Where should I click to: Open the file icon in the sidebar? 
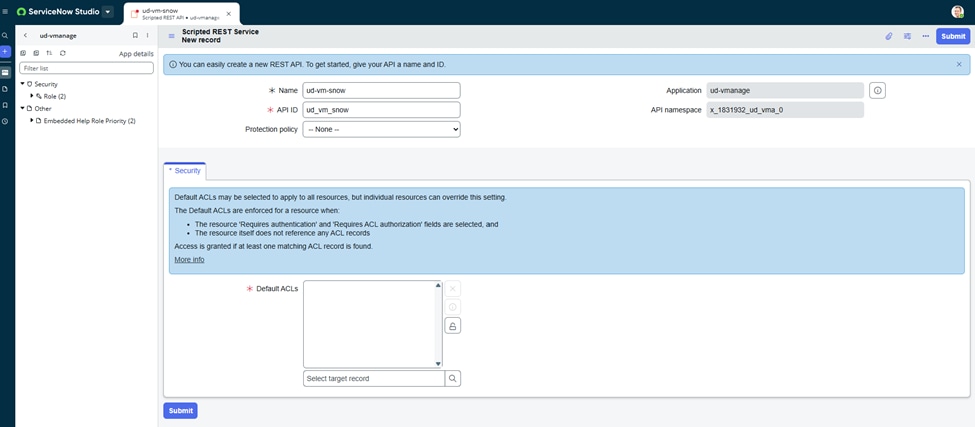click(5, 89)
